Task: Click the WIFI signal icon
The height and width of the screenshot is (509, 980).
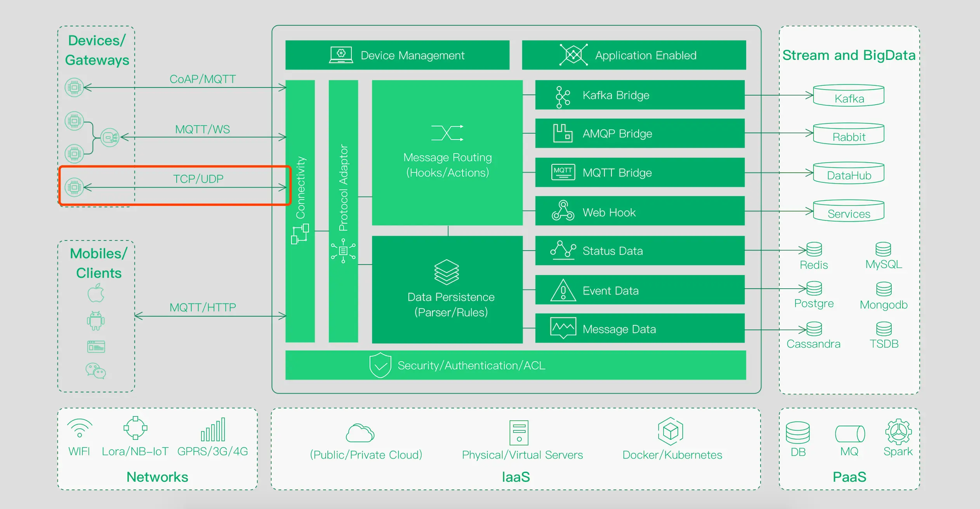Action: pos(80,428)
